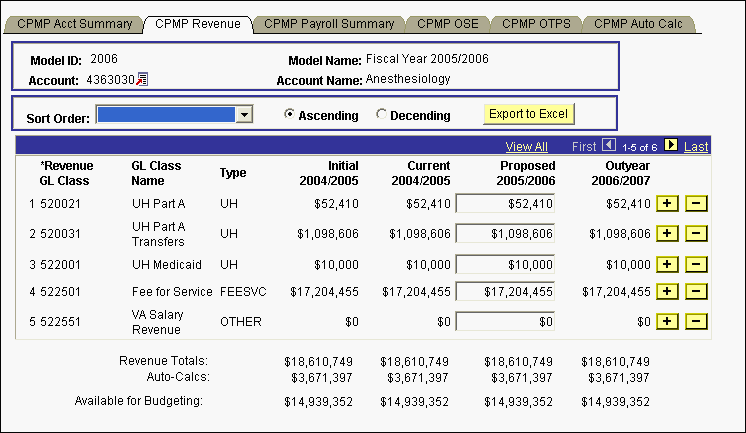
Task: Open the CPMP Payroll Summary tab
Action: pos(330,22)
